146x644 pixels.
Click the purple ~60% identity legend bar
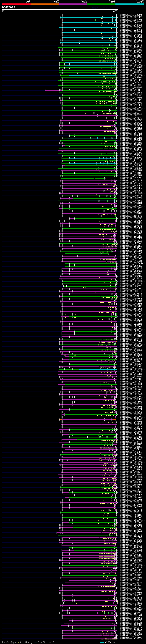pos(73,4)
